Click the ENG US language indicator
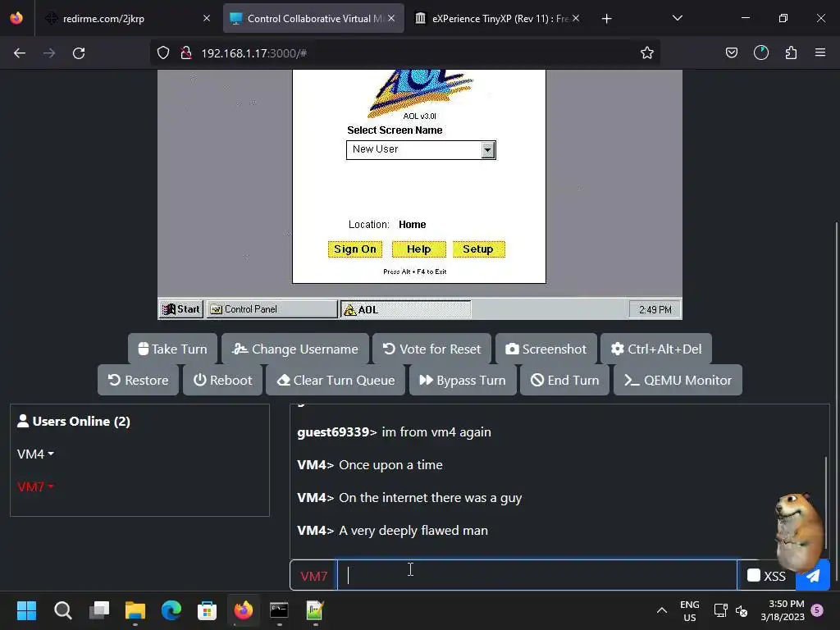Viewport: 840px width, 630px height. 689,610
